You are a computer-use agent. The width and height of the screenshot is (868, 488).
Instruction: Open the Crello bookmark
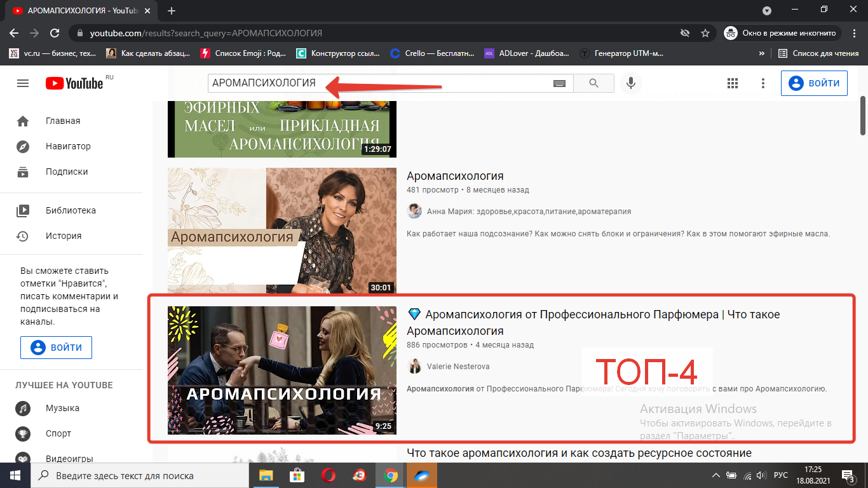tap(432, 53)
